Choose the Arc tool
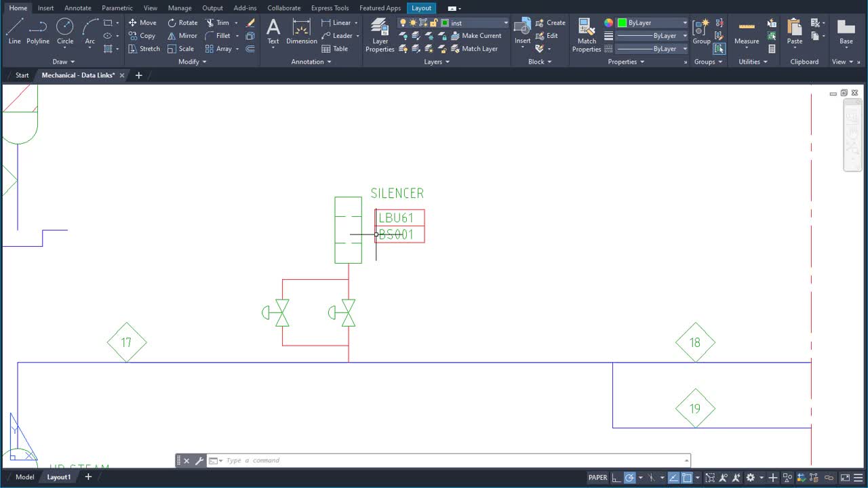The width and height of the screenshot is (868, 488). [x=90, y=31]
